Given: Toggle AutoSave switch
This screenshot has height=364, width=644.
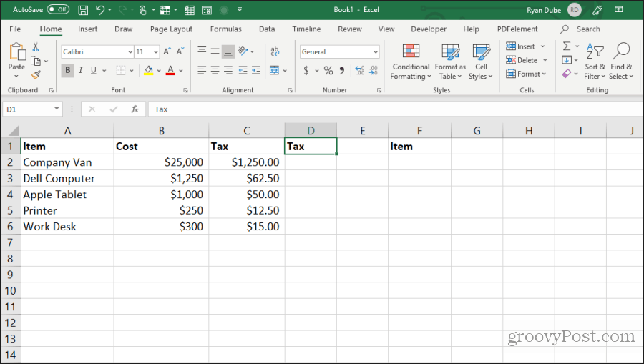Looking at the screenshot, I should click(57, 9).
